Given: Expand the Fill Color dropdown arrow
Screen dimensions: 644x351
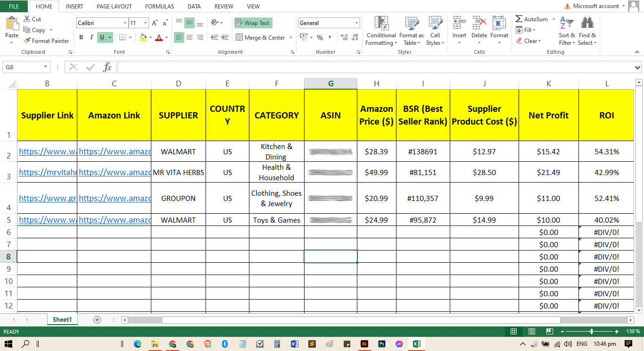Looking at the screenshot, I should [149, 38].
